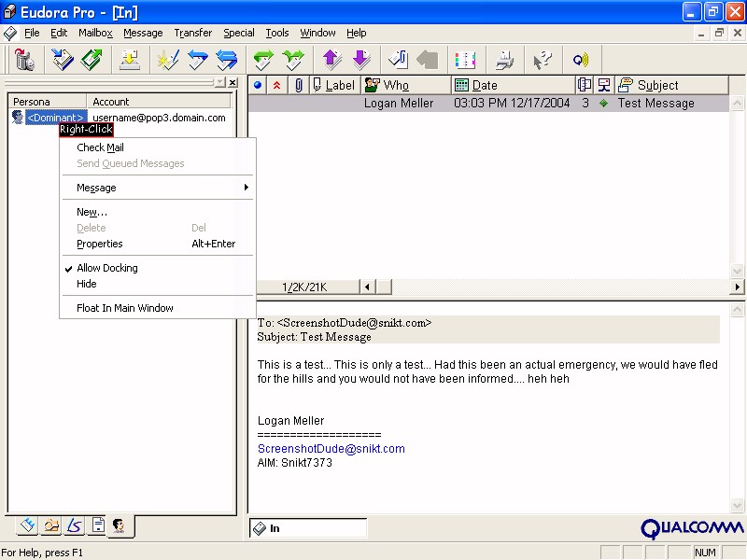
Task: Select the Test Message row from Logan Meller
Action: [x=488, y=104]
